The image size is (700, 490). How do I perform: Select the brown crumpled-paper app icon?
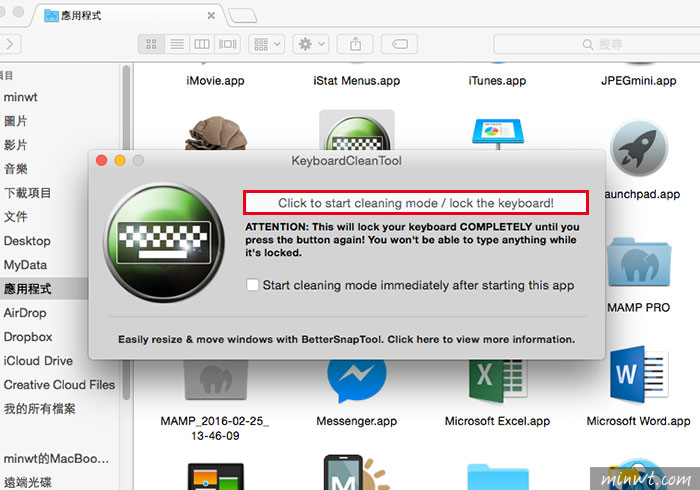(216, 133)
